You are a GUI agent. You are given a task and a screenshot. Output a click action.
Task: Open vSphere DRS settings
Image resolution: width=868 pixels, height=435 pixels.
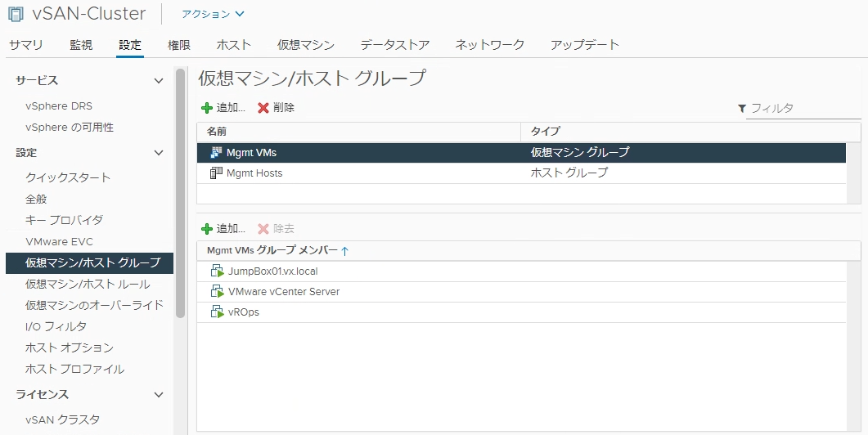[59, 105]
